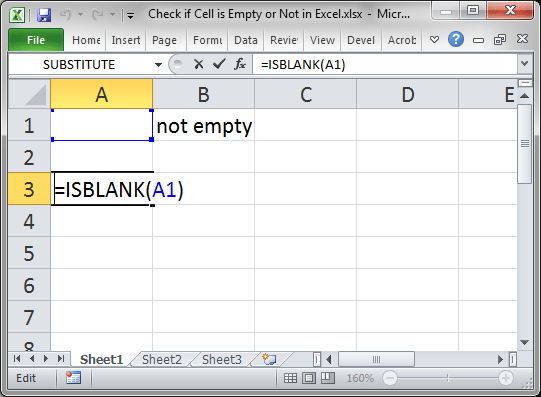Select column D header

click(408, 94)
